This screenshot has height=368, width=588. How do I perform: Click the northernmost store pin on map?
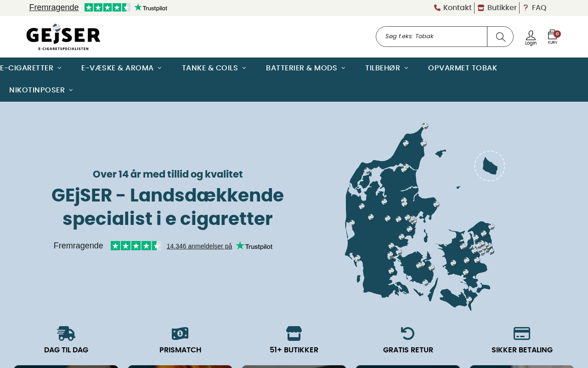425,126
